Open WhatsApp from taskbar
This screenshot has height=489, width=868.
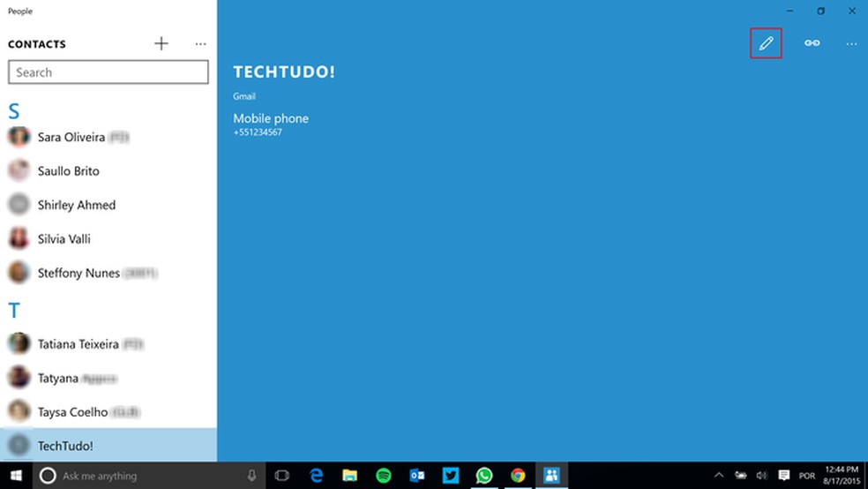click(484, 476)
